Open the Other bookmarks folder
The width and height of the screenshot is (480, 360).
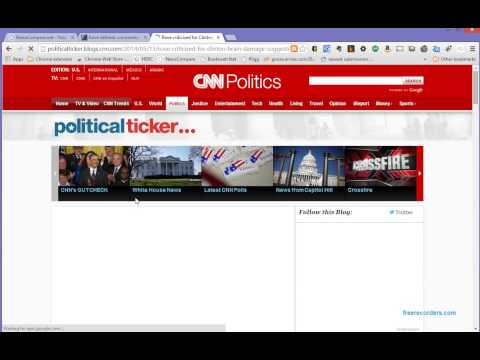point(454,59)
